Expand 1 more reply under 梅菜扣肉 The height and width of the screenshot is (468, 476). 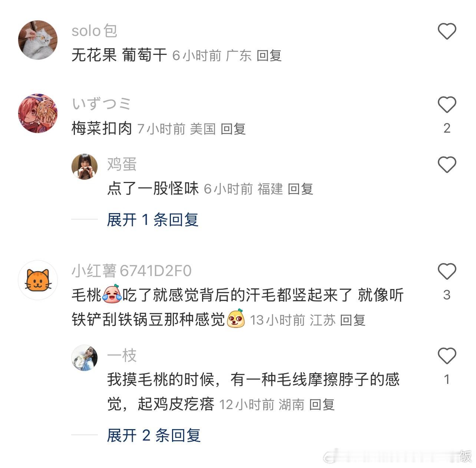click(x=153, y=220)
